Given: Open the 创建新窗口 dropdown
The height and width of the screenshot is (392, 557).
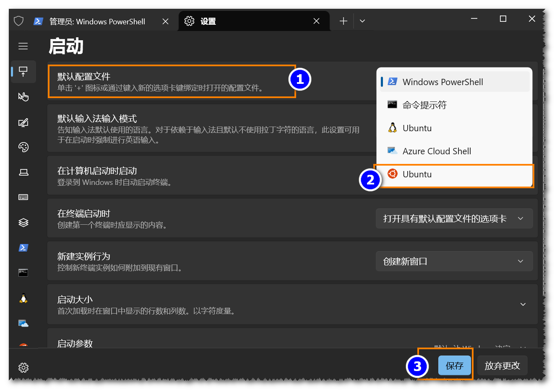Looking at the screenshot, I should pos(454,261).
